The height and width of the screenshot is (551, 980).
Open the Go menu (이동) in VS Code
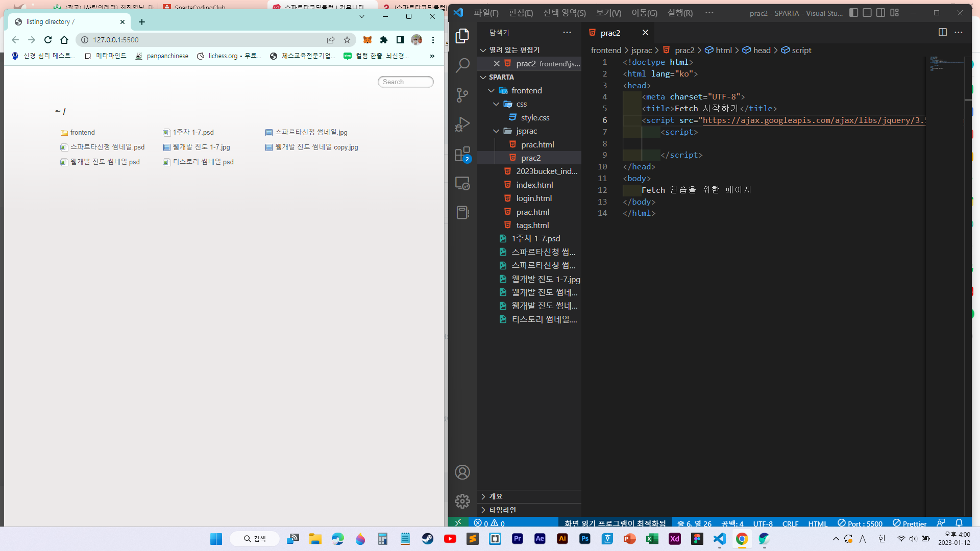tap(644, 13)
